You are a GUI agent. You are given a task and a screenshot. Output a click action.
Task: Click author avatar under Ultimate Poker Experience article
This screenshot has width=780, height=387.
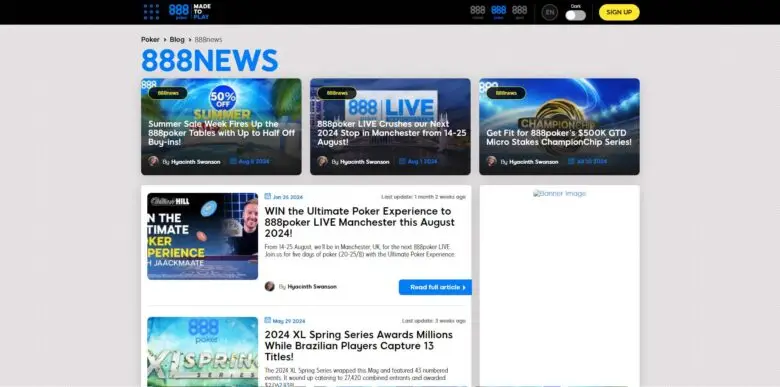[270, 287]
